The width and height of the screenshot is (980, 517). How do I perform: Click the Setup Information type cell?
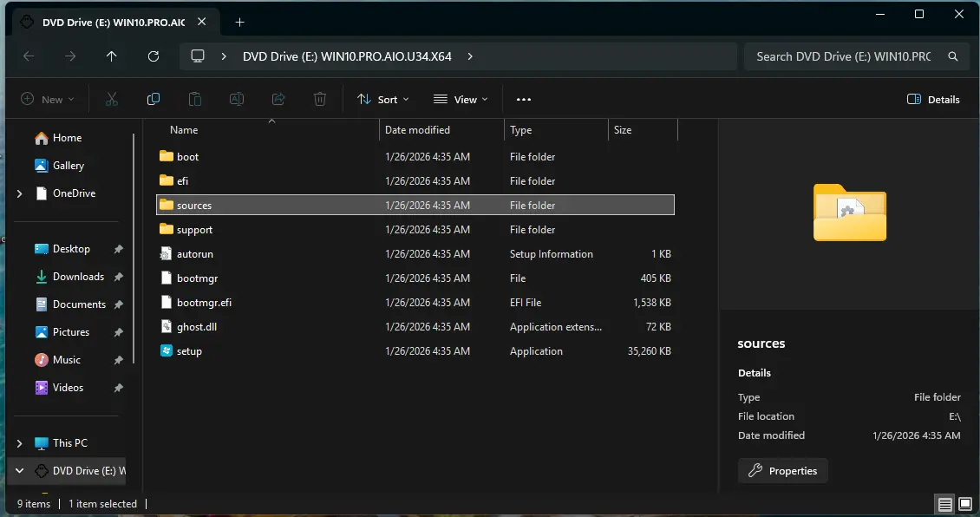coord(552,254)
